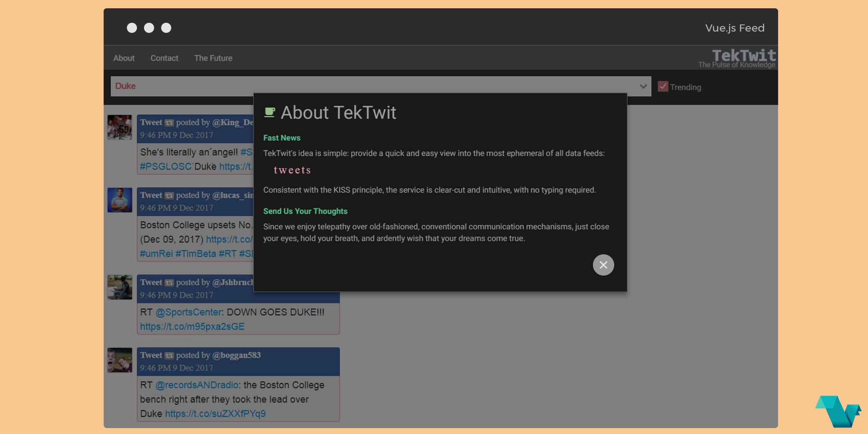Uncheck the Trending checkbox
868x434 pixels.
tap(663, 86)
